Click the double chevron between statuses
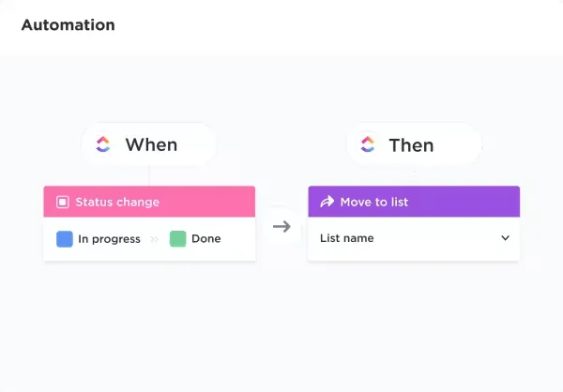 point(154,239)
